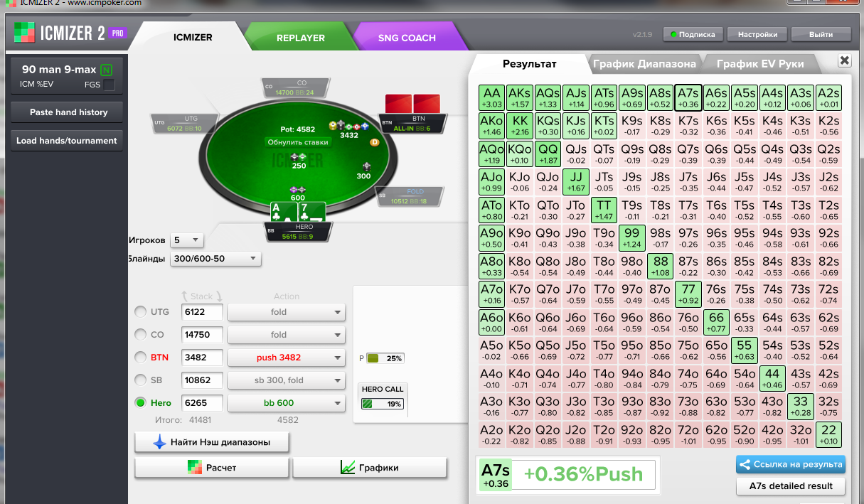Click the Load hands/tournament button
The width and height of the screenshot is (864, 504).
[67, 141]
